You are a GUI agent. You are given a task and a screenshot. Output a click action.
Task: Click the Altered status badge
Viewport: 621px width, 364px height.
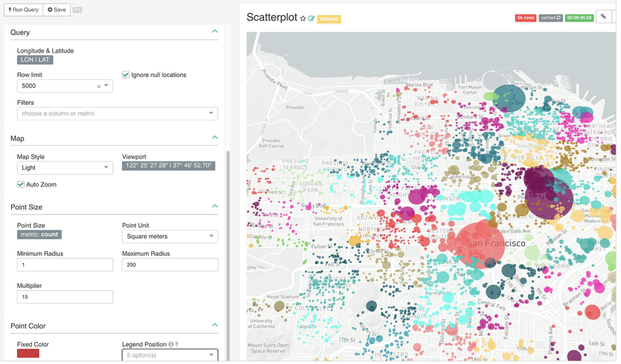(x=329, y=19)
